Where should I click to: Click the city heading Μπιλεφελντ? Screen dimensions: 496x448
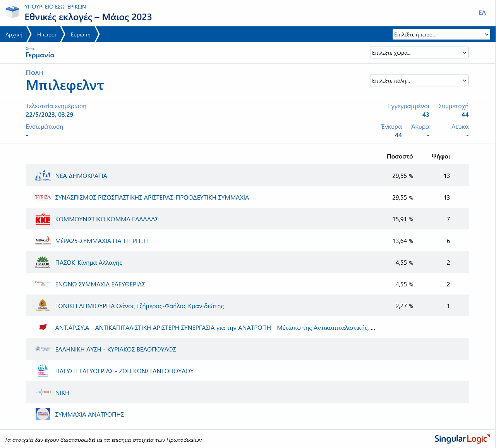pyautogui.click(x=65, y=85)
